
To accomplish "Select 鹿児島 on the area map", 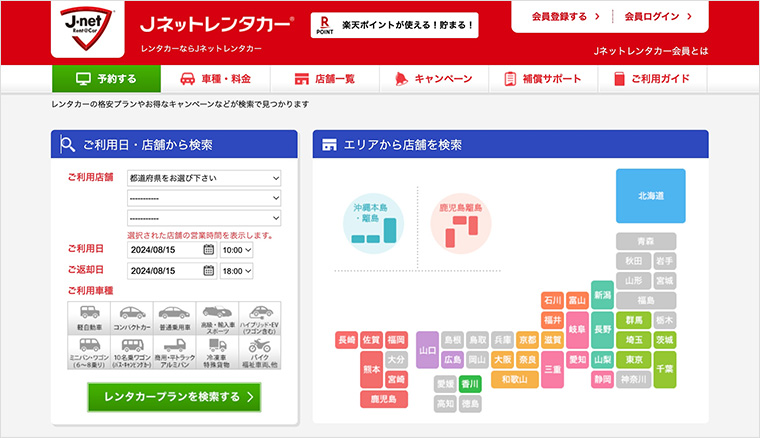I will click(384, 399).
